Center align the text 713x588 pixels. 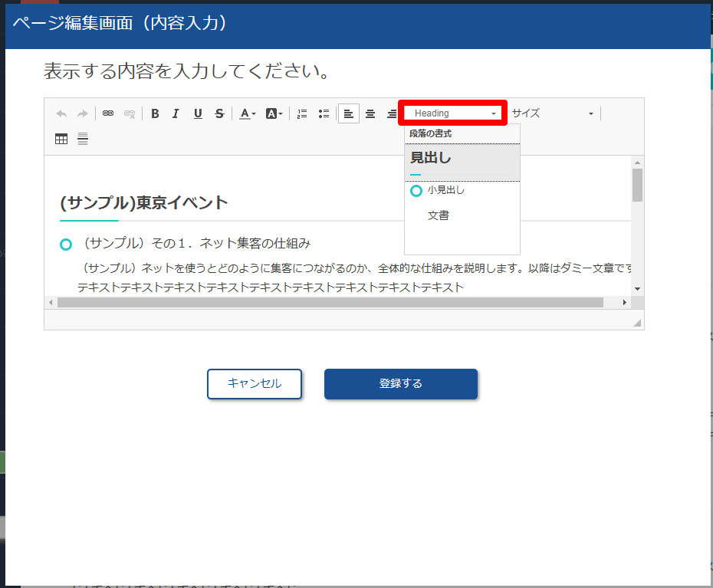[370, 113]
